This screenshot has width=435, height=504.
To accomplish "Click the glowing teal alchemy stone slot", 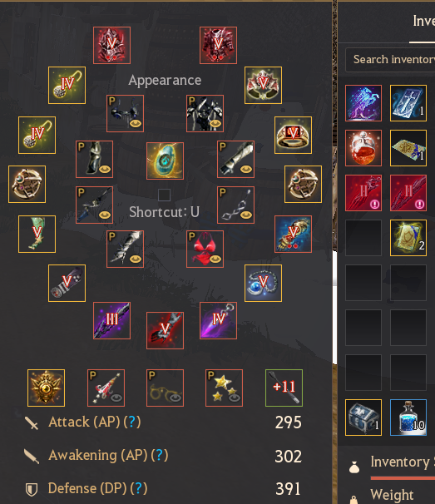I will coord(165,161).
